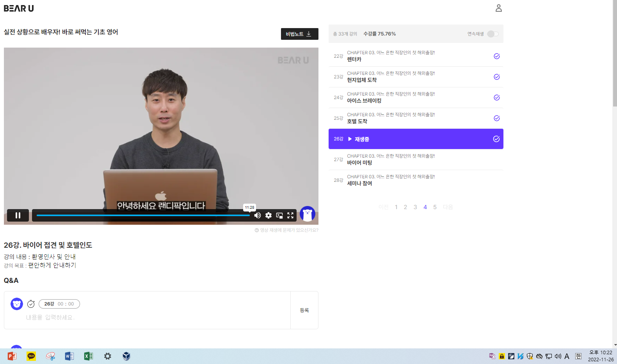The width and height of the screenshot is (617, 364).
Task: Click the English A input mode indicator
Action: (x=567, y=356)
